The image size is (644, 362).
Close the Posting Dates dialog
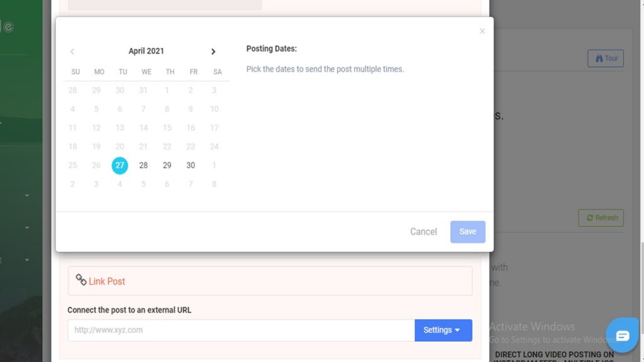pyautogui.click(x=482, y=31)
